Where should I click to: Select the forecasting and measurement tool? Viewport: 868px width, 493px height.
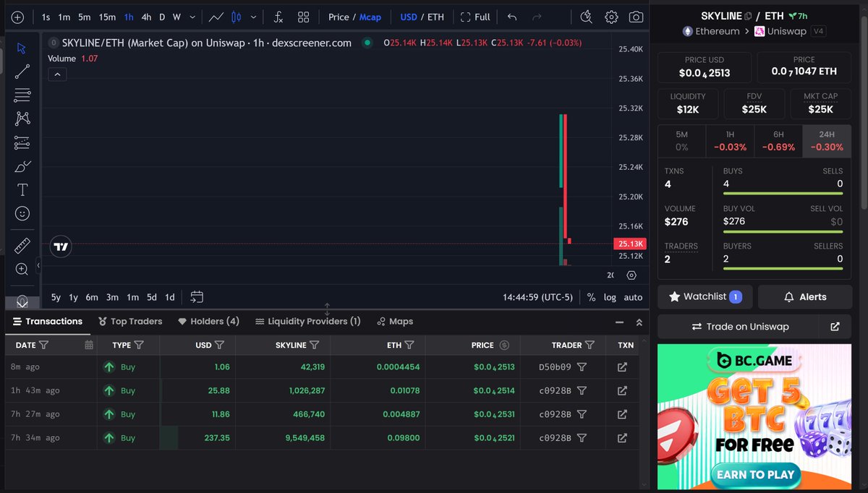click(22, 142)
